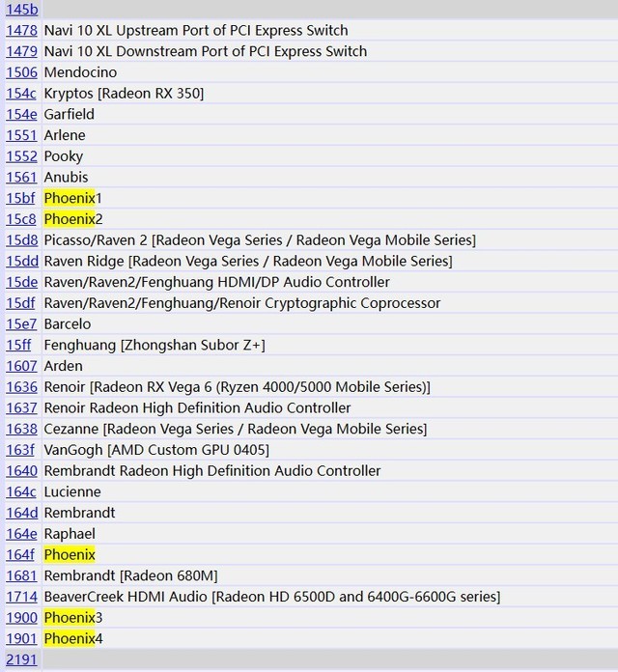Open device ID link 1561

[x=21, y=178]
